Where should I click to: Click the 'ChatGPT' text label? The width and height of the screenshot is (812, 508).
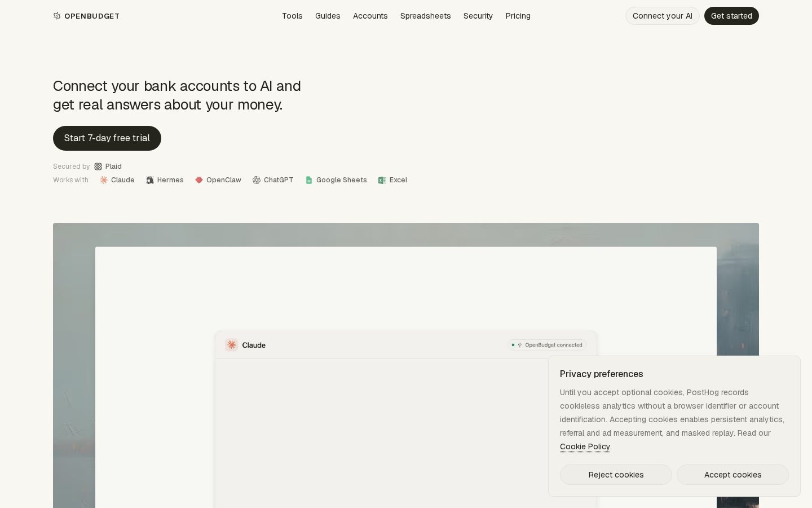(279, 180)
